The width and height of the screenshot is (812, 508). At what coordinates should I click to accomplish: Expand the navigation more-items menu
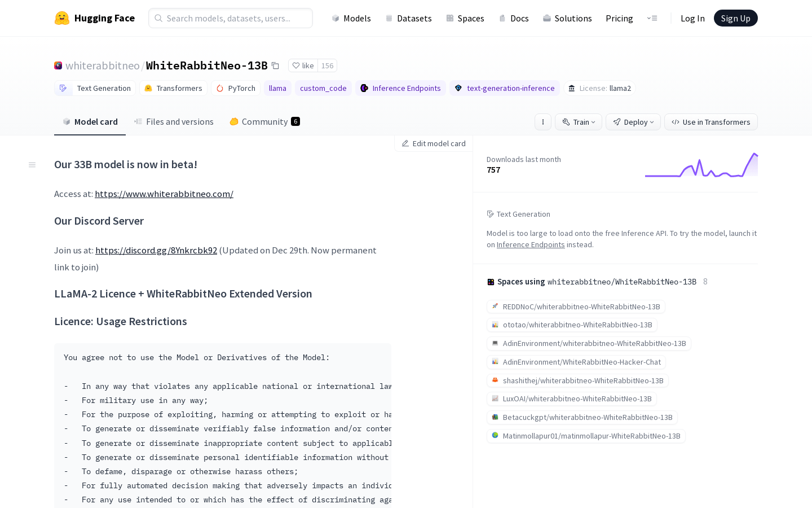click(x=652, y=18)
